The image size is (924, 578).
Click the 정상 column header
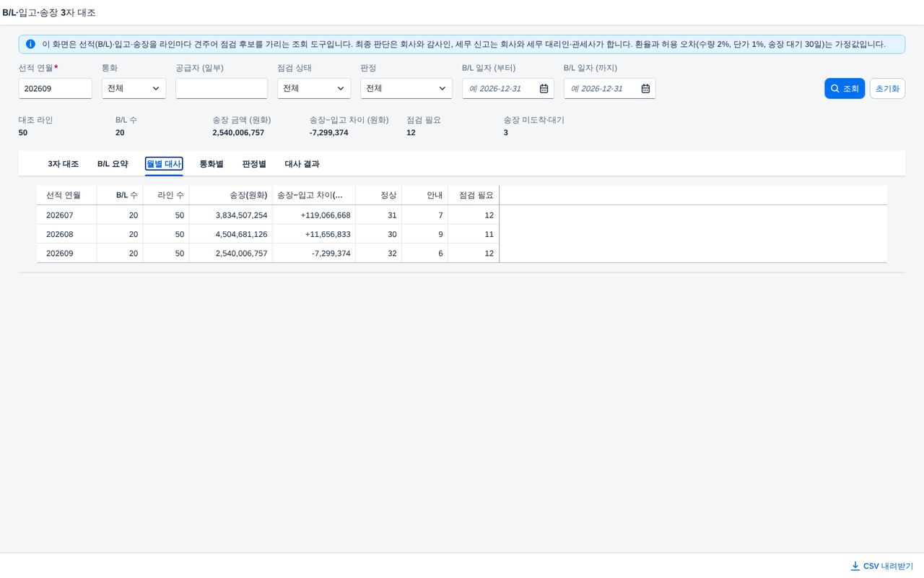tap(379, 195)
